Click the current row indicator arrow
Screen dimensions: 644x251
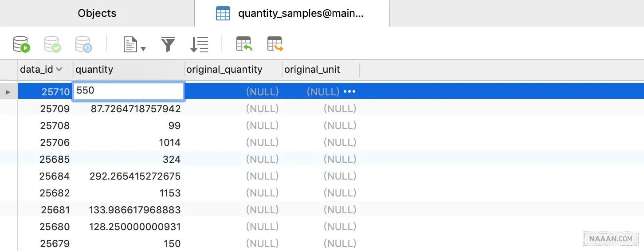8,92
